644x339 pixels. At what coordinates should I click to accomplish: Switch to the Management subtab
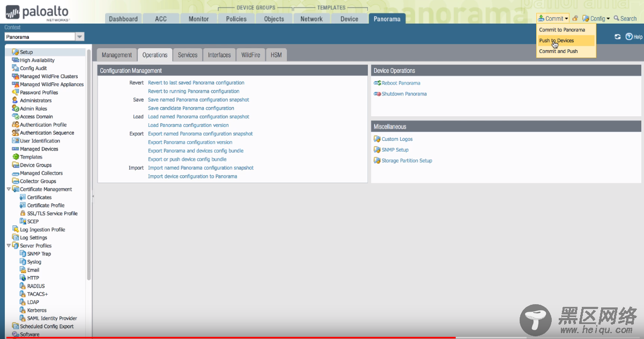pos(116,55)
